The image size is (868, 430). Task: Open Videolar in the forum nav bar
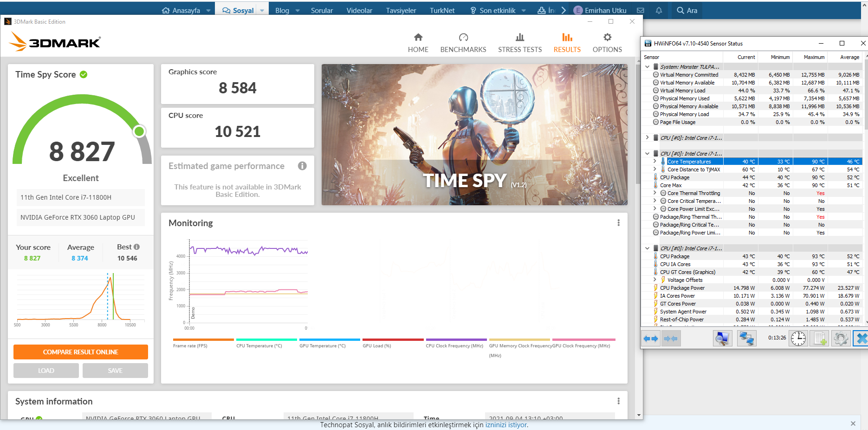point(359,10)
